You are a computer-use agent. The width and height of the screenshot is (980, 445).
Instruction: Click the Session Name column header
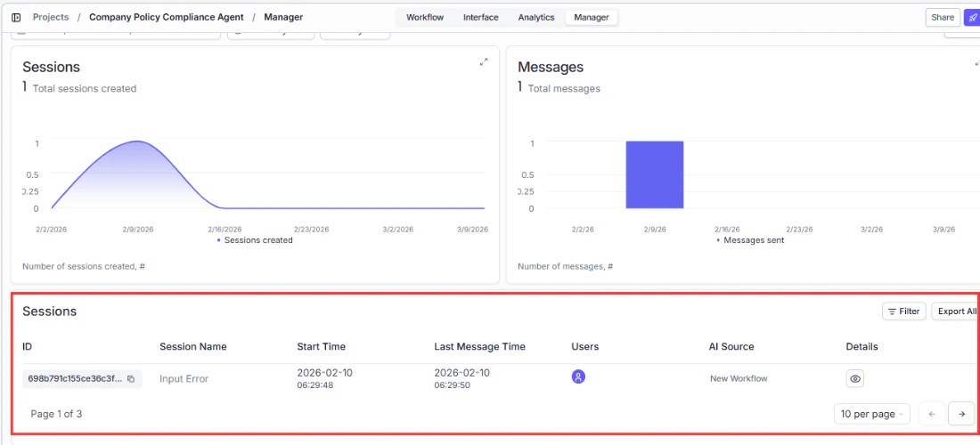tap(193, 346)
